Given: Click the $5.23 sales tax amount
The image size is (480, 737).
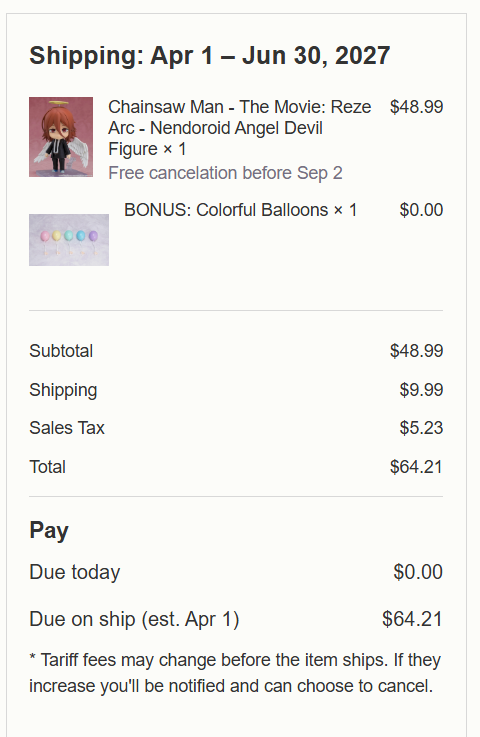Looking at the screenshot, I should click(x=421, y=428).
